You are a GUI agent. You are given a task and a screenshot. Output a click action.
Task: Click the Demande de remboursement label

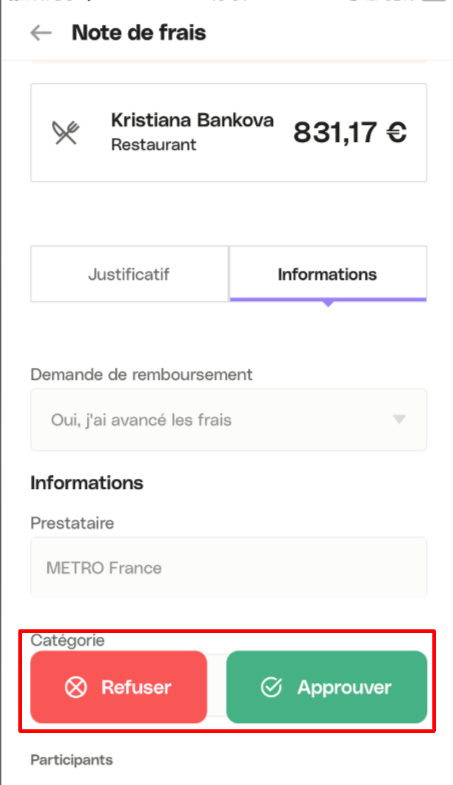(x=142, y=374)
